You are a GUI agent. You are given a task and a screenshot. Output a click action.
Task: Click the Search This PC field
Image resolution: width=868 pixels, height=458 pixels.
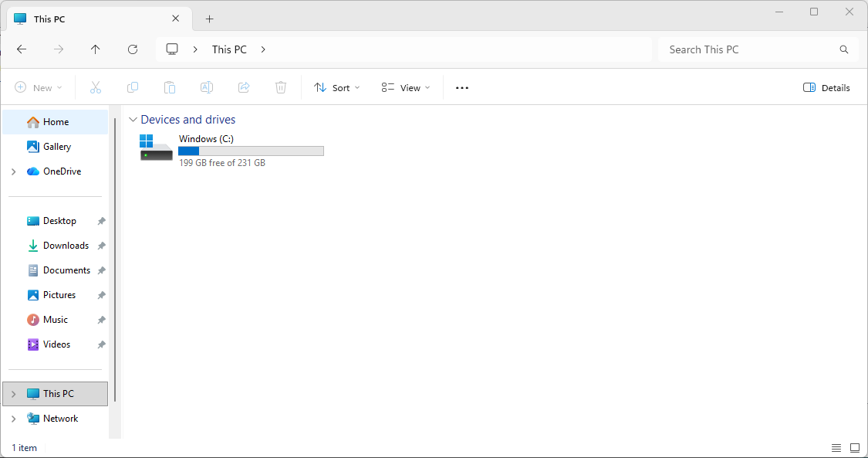748,49
